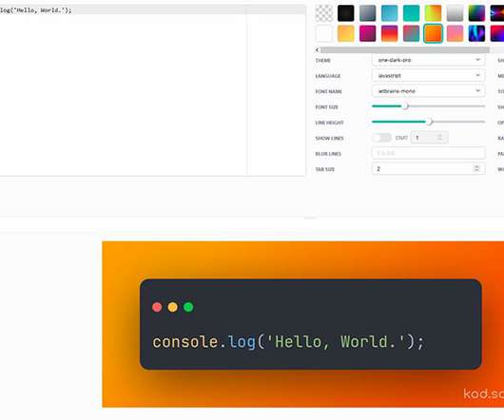504x420 pixels.
Task: Click the LANGUAGE label
Action: [327, 76]
